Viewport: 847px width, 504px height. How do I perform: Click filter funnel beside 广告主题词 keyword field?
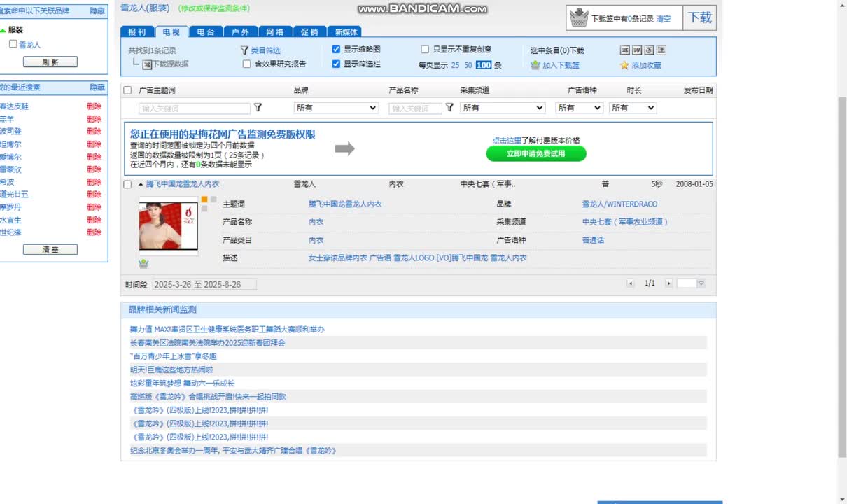tap(258, 107)
